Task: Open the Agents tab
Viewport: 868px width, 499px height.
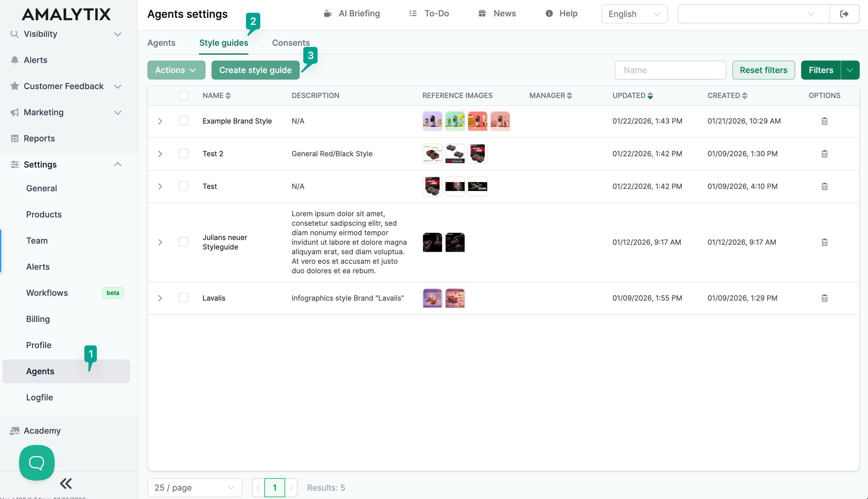Action: (x=161, y=43)
